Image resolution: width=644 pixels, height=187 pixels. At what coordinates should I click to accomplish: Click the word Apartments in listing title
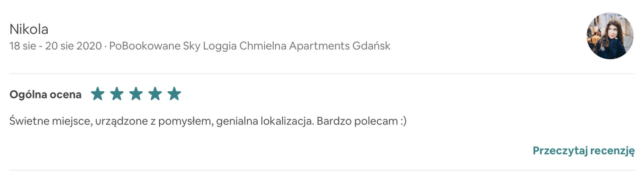point(319,46)
